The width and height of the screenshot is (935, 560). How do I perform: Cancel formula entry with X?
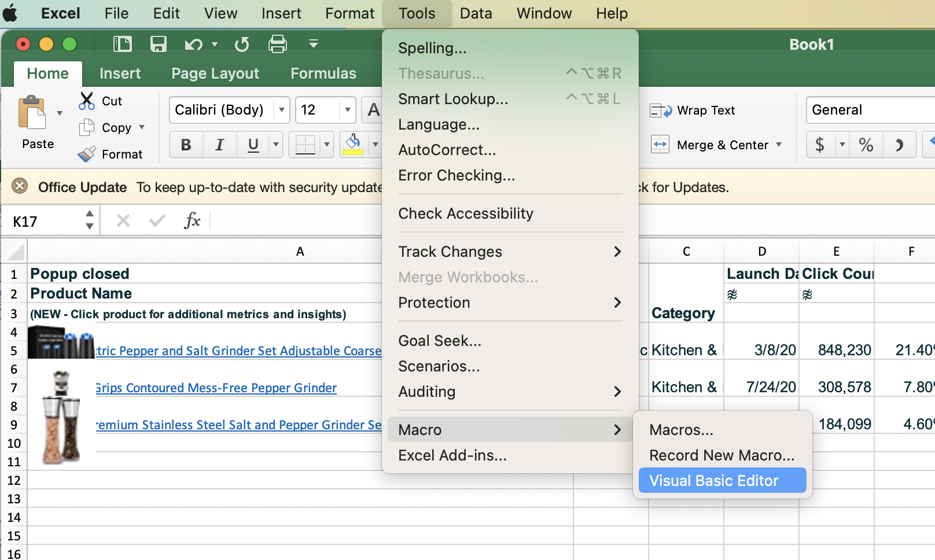click(123, 220)
